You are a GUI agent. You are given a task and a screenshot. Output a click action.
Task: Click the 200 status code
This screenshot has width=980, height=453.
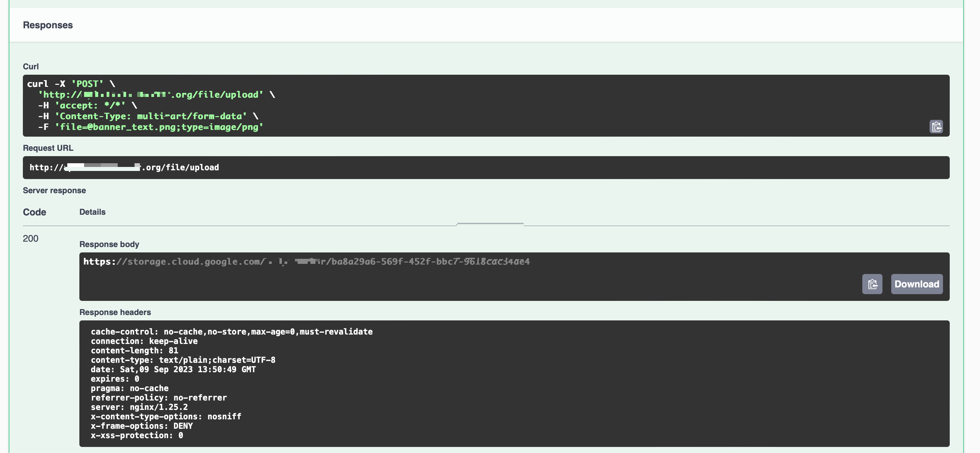(x=30, y=239)
